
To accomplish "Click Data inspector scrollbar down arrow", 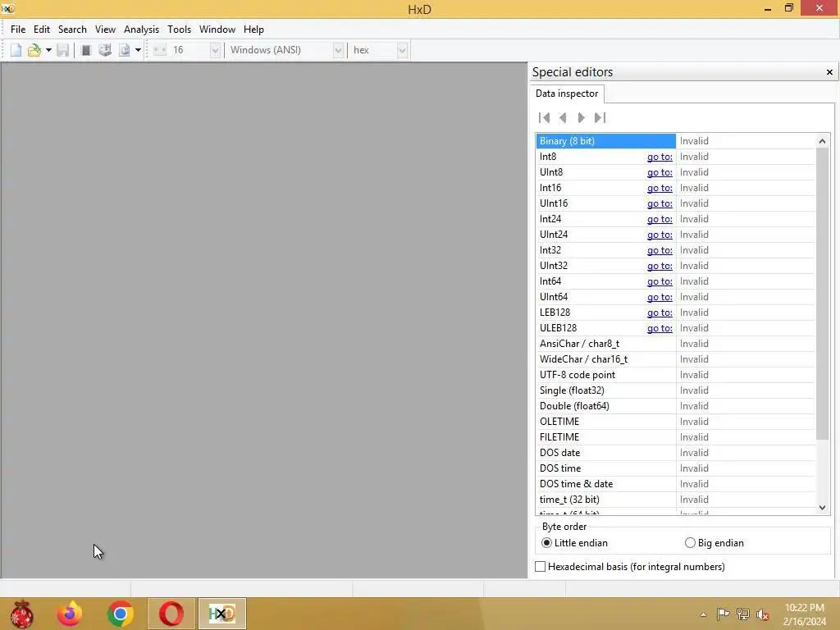I will (x=822, y=507).
